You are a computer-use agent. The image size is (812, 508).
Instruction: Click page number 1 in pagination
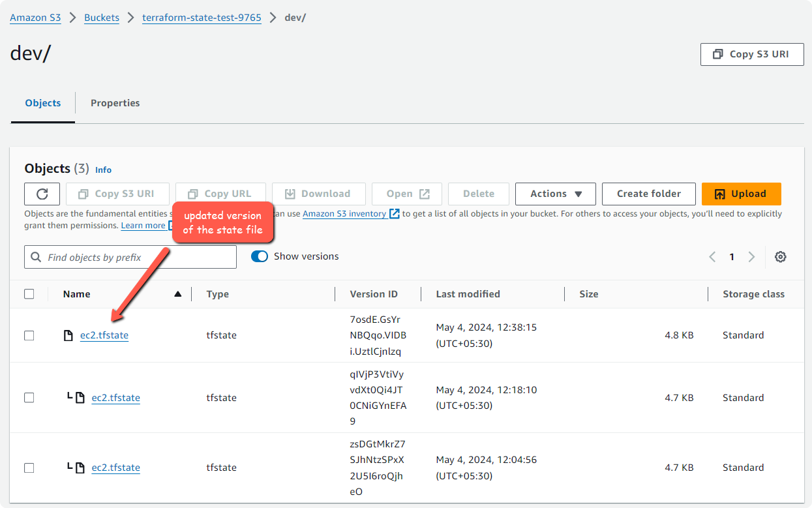pos(731,256)
